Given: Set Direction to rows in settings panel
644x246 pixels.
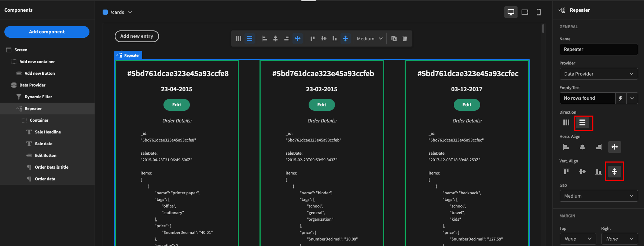Looking at the screenshot, I should click(x=582, y=122).
